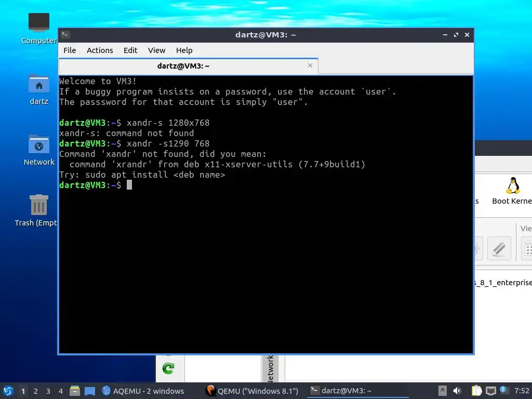Close the terminal window
Screen dimensions: 532x399
pos(467,35)
